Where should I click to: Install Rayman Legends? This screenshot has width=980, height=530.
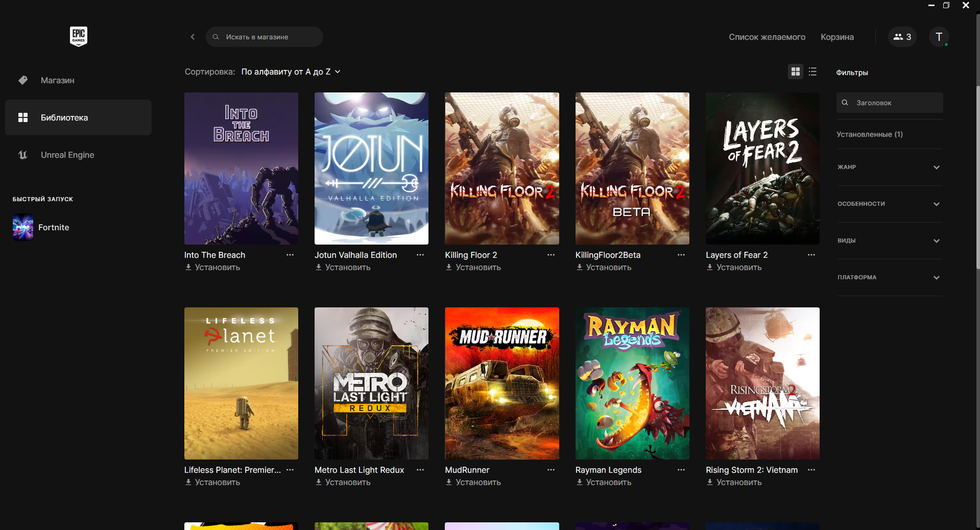click(x=604, y=482)
